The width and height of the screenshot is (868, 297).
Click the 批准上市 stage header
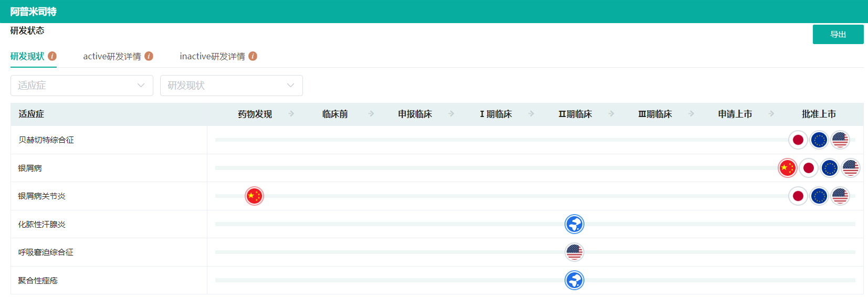pyautogui.click(x=819, y=114)
